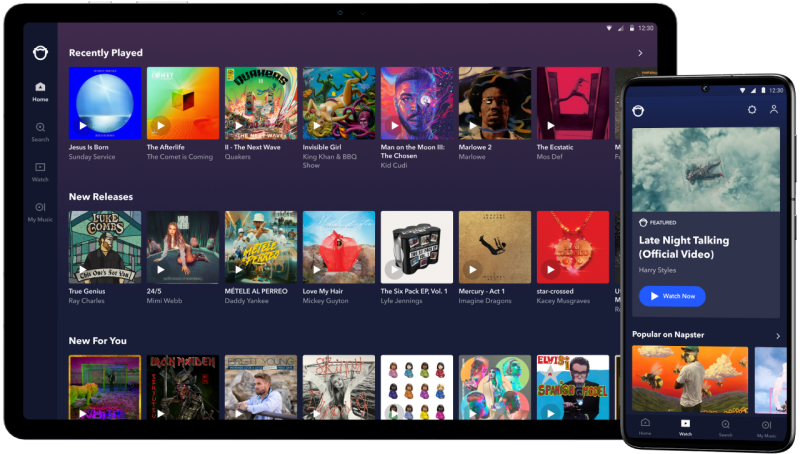Play the Invisible Girl album

tap(317, 125)
